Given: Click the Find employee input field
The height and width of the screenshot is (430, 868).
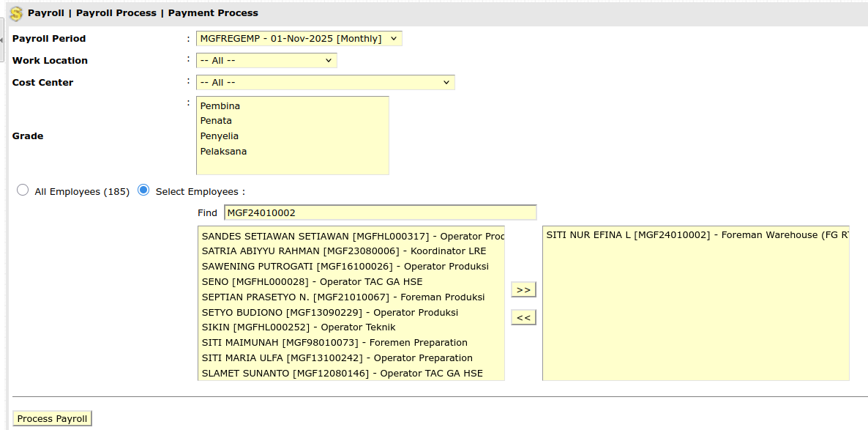Looking at the screenshot, I should click(x=380, y=213).
